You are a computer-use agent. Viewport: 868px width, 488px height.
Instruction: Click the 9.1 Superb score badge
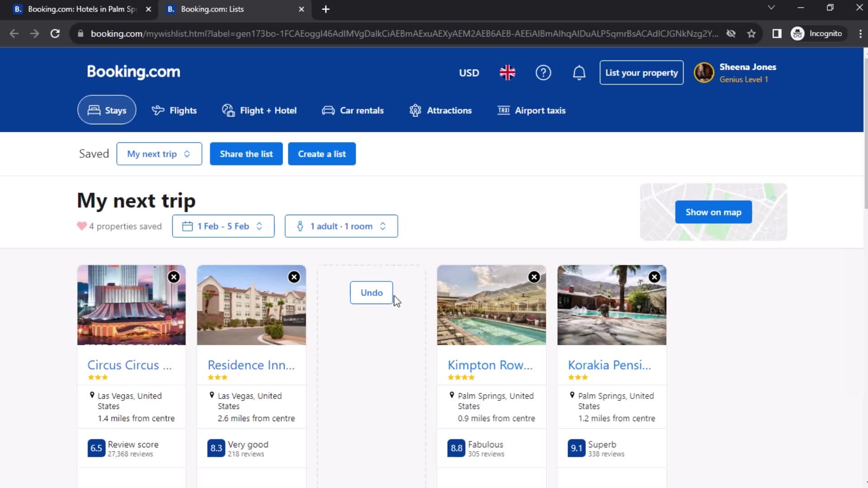[576, 448]
